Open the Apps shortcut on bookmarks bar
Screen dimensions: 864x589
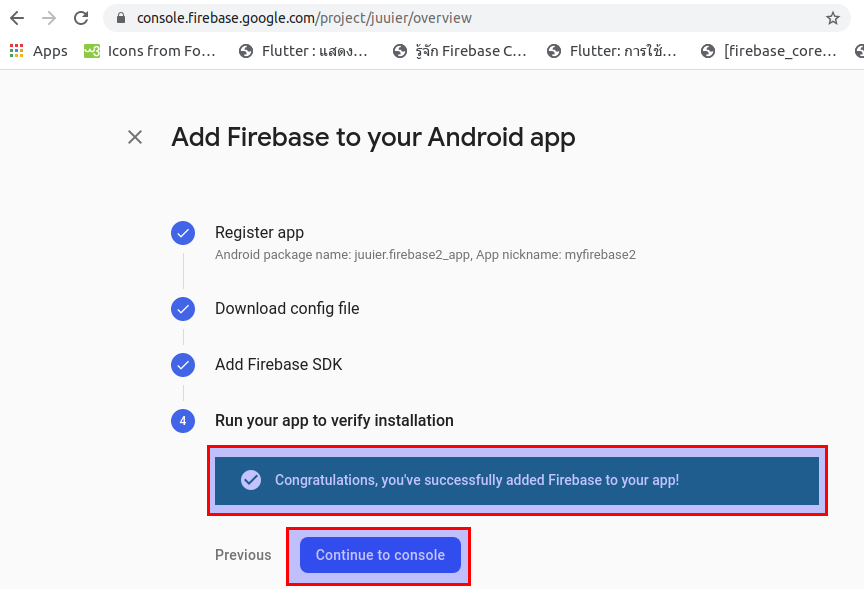[x=38, y=50]
